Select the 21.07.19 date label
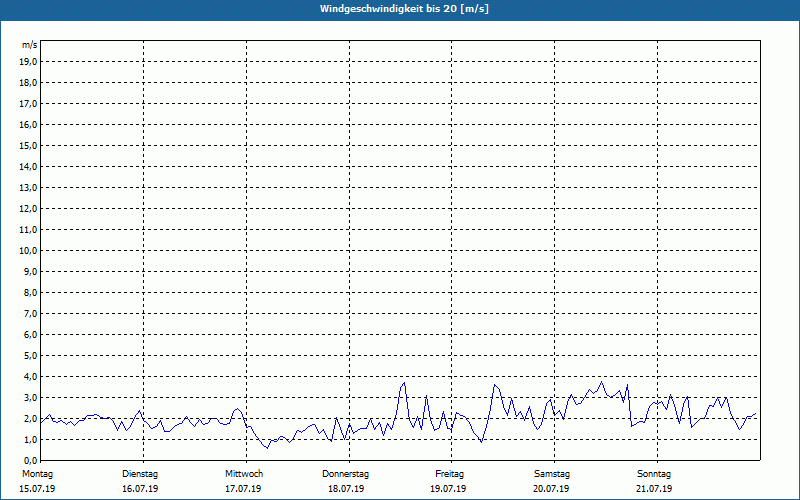This screenshot has height=500, width=800. coord(654,489)
